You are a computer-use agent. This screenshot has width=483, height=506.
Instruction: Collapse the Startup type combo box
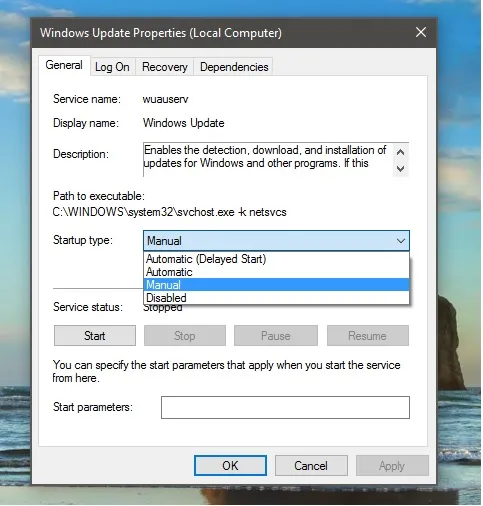point(276,241)
